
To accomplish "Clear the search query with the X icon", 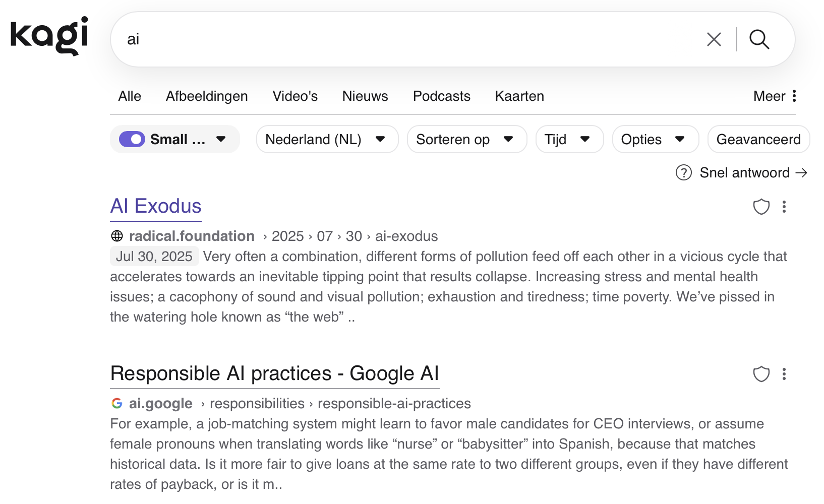I will point(714,39).
